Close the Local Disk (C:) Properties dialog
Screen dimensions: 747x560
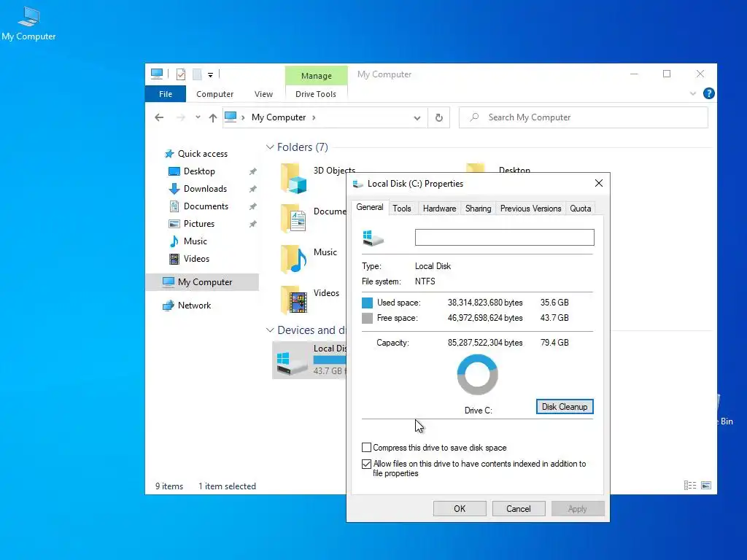pyautogui.click(x=599, y=183)
